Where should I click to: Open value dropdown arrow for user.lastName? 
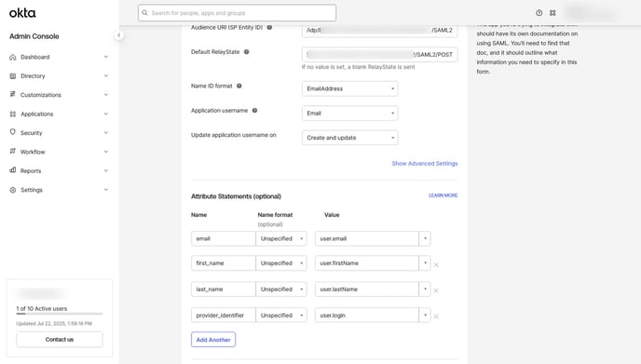(x=425, y=290)
